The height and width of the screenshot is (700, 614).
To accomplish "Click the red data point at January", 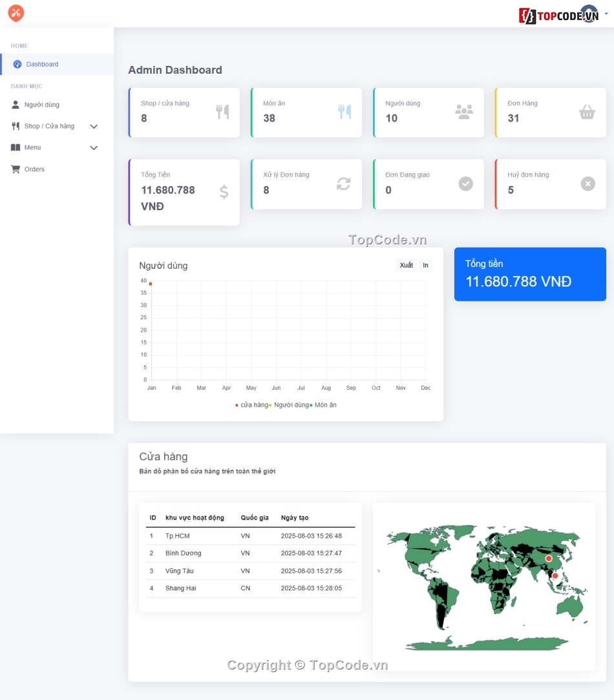I will (x=151, y=284).
